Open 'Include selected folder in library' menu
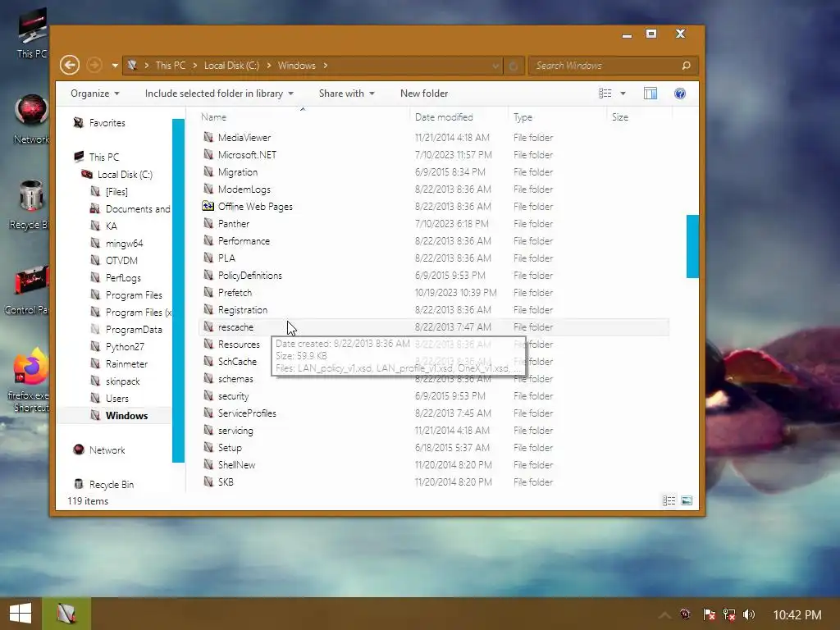Image resolution: width=840 pixels, height=630 pixels. [x=219, y=94]
